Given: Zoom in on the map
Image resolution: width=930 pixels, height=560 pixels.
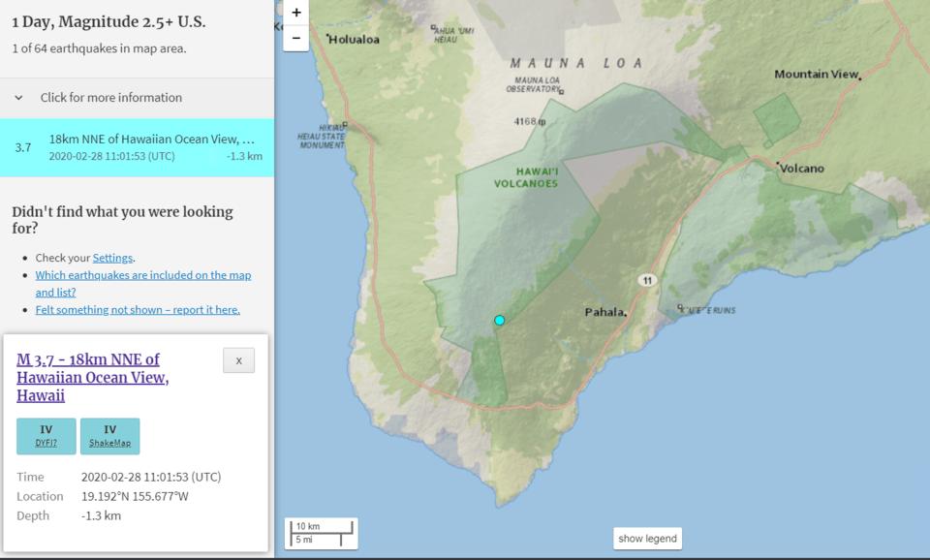Looking at the screenshot, I should point(296,14).
